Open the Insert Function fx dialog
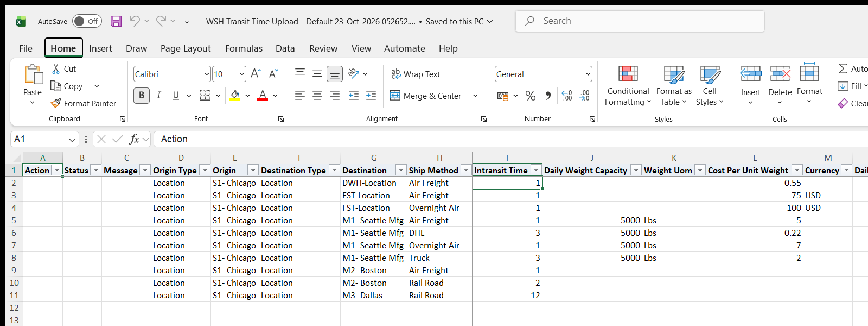Image resolution: width=868 pixels, height=326 pixels. [x=134, y=139]
